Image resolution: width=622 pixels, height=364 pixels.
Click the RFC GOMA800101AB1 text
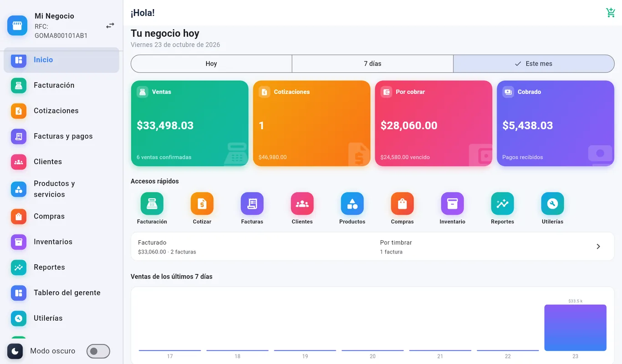pyautogui.click(x=61, y=31)
